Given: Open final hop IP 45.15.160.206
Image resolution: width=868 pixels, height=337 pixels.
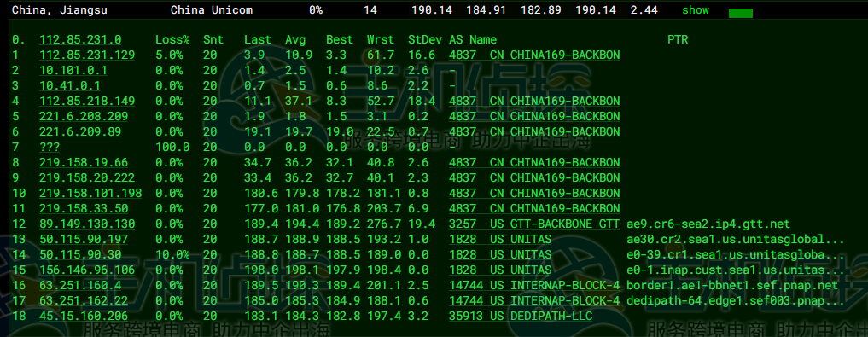Looking at the screenshot, I should point(84,316).
